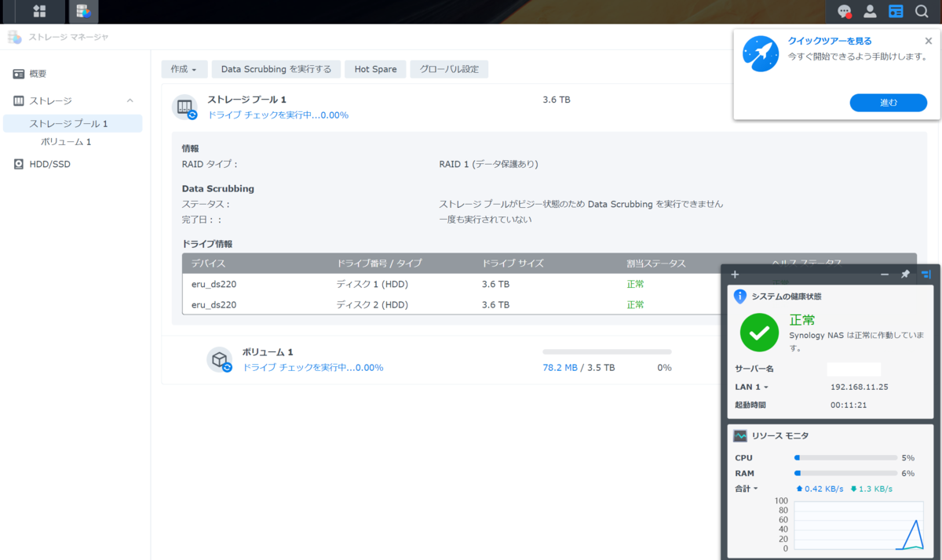942x560 pixels.
Task: Click the 78.2 MB used value
Action: click(x=560, y=367)
